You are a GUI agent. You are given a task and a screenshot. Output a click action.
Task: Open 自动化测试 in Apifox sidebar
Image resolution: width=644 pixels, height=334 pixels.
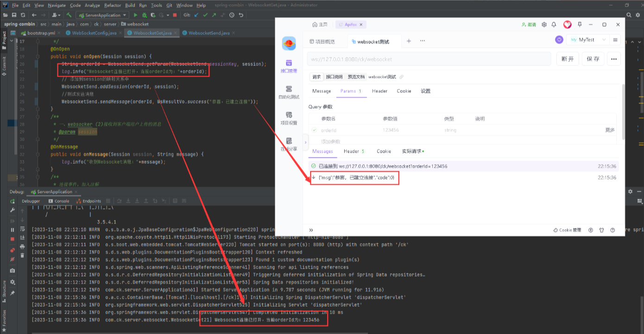tap(289, 92)
